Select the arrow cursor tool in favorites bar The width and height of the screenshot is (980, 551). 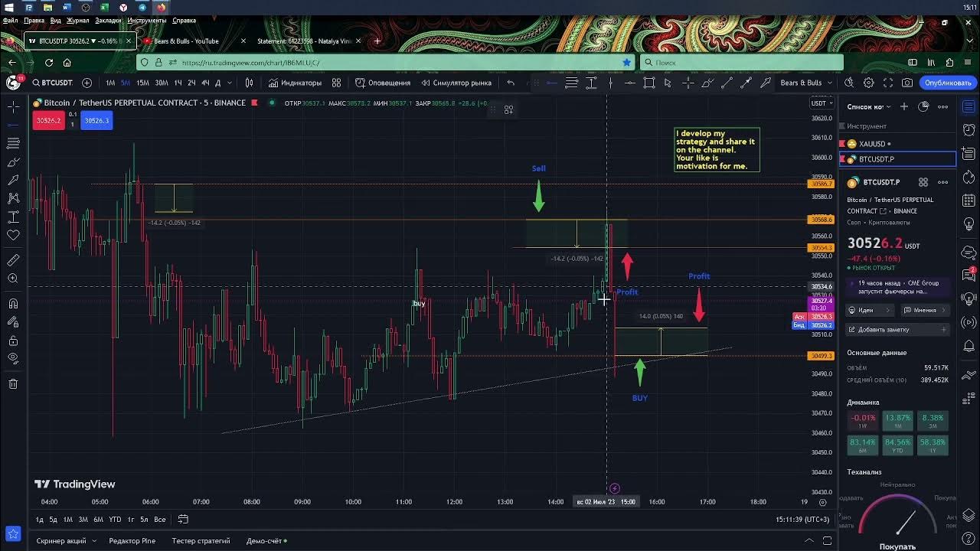pos(668,83)
